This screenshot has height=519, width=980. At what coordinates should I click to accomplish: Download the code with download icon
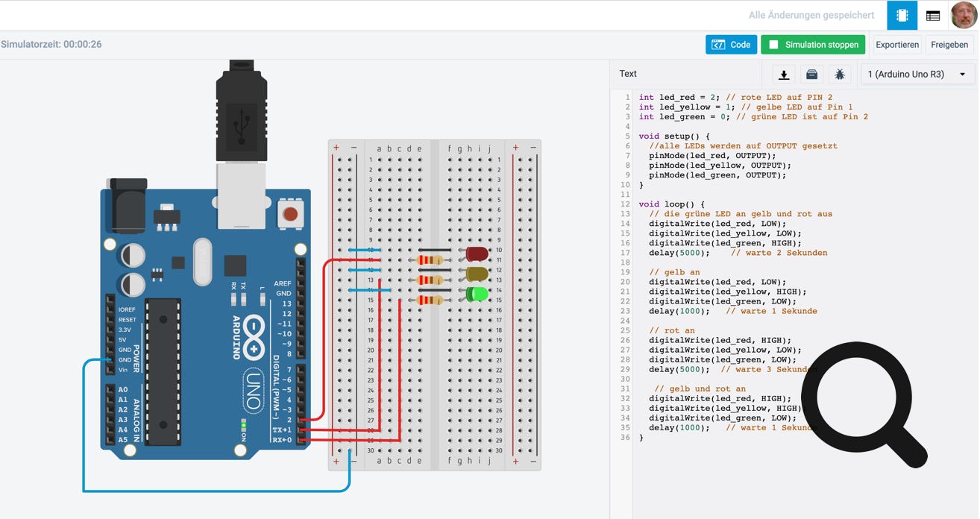tap(784, 75)
